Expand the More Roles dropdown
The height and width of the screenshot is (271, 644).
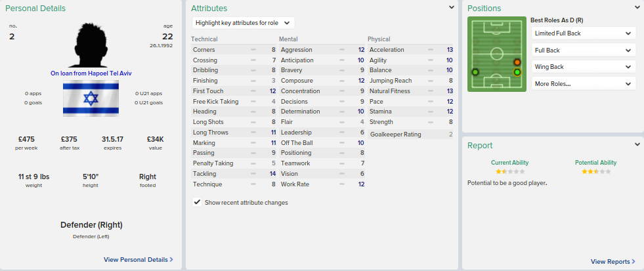pyautogui.click(x=583, y=84)
